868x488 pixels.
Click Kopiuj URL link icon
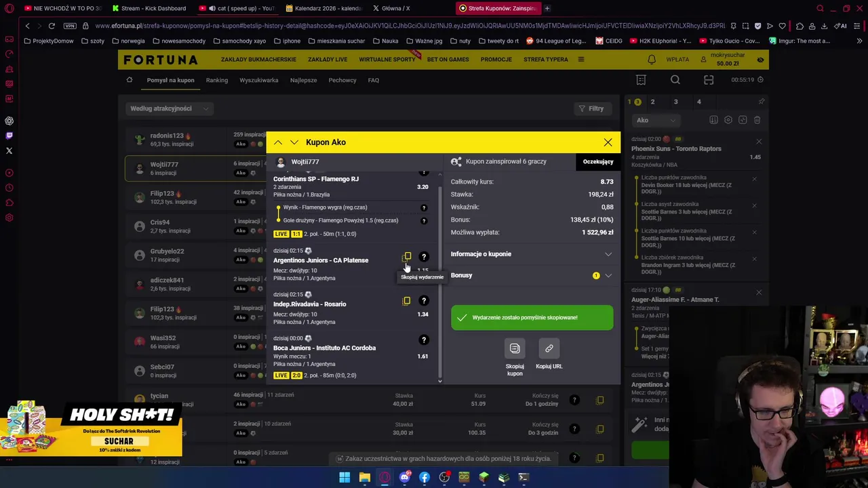click(549, 348)
